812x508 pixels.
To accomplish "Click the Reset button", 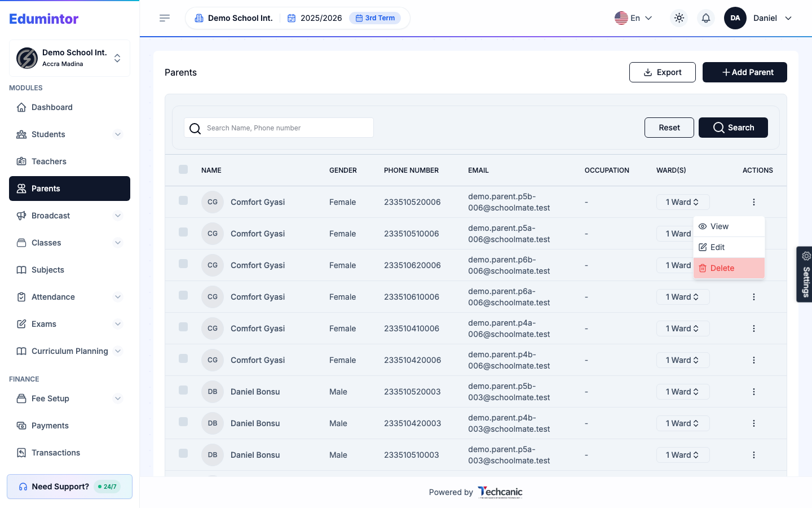I will (669, 128).
